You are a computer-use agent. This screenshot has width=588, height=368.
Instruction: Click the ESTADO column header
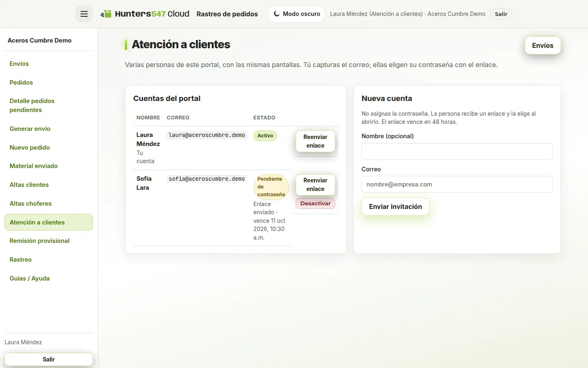click(264, 118)
